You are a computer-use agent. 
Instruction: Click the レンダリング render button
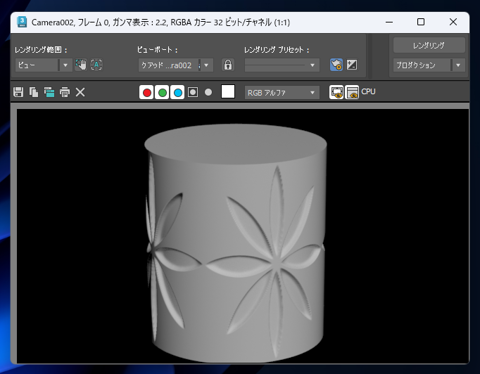coord(429,46)
